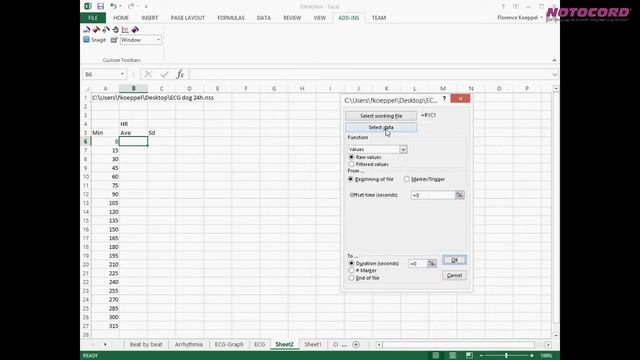Cancel formula bar entry with the X
This screenshot has width=640, height=360.
(x=148, y=74)
